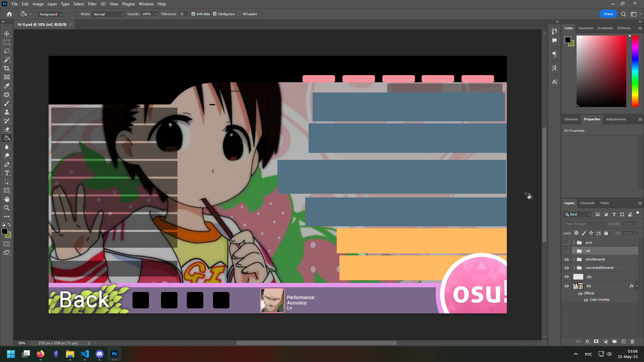This screenshot has width=644, height=362.
Task: Click the Share button
Action: click(x=608, y=14)
